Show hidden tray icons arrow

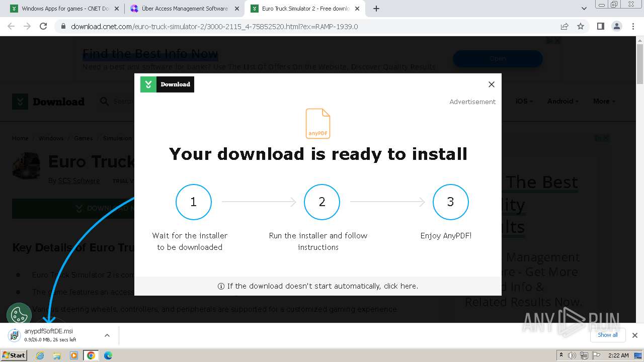561,355
